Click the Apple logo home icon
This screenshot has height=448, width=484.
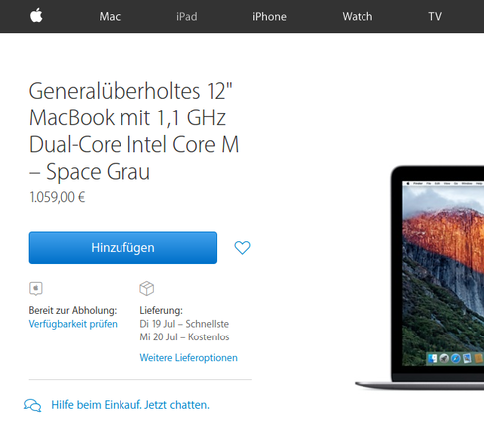pos(36,16)
